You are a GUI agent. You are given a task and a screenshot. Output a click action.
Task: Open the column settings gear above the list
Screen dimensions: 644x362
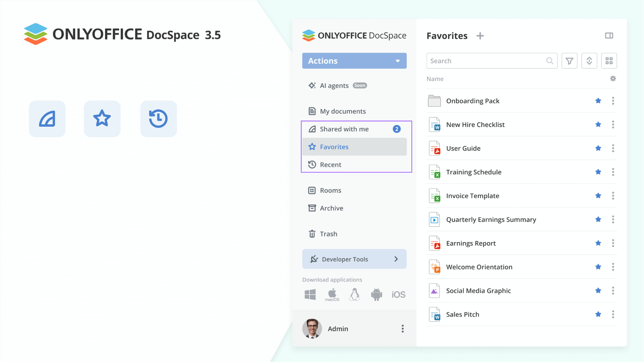click(x=613, y=78)
